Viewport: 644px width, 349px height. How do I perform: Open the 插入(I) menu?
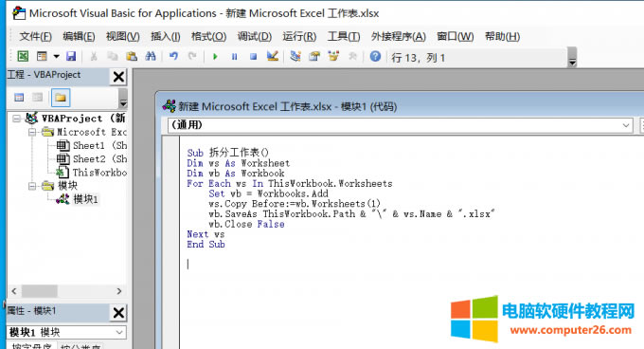[x=165, y=37]
